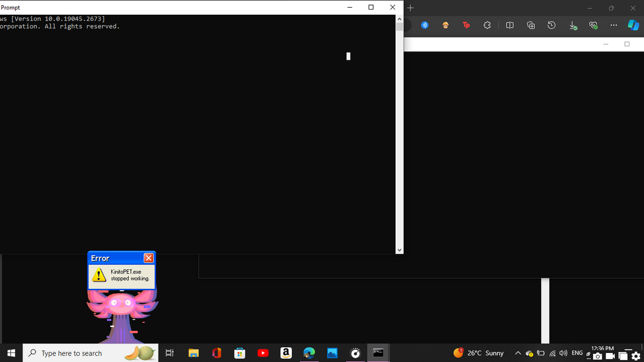Open Collections in Edge toolbar
644x362 pixels.
click(x=531, y=25)
